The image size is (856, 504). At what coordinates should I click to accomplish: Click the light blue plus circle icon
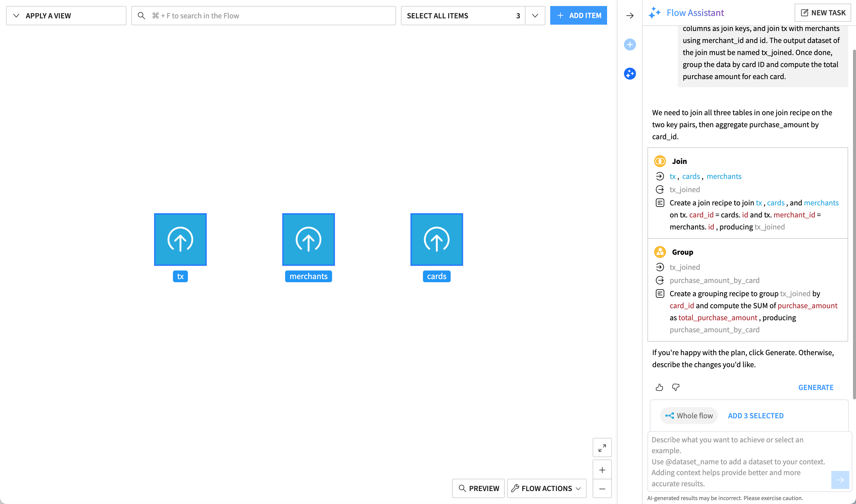coord(630,45)
